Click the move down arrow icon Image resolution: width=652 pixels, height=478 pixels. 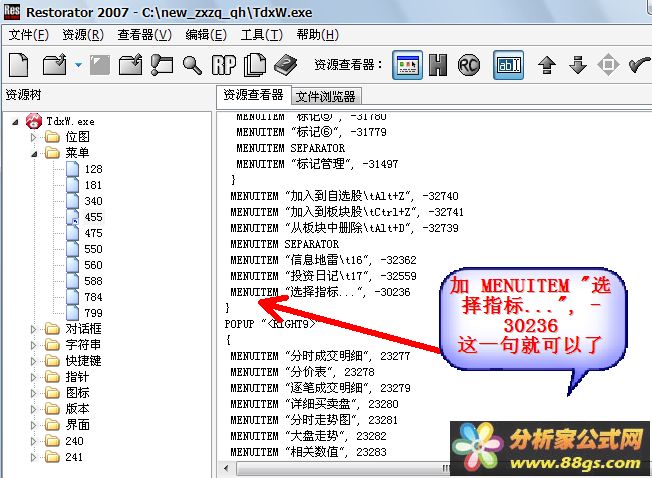click(x=578, y=65)
